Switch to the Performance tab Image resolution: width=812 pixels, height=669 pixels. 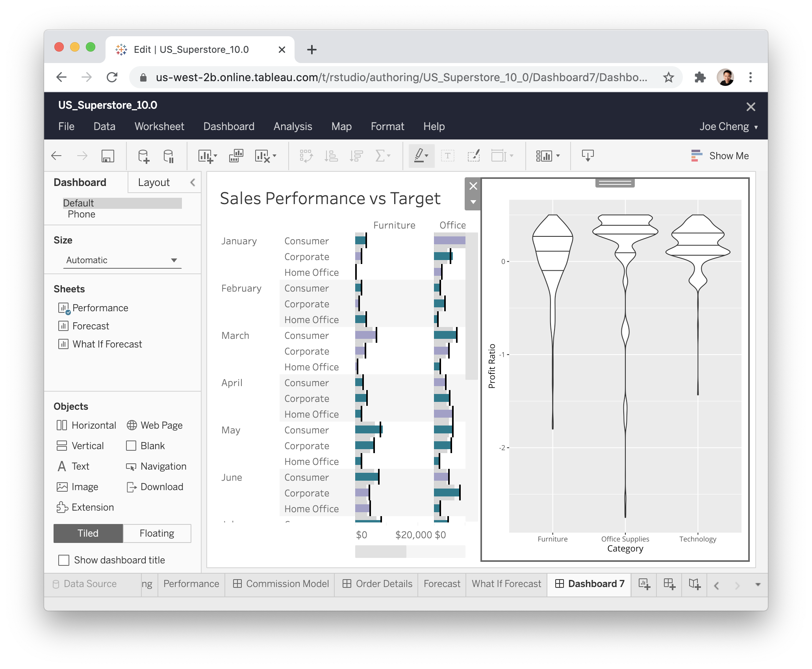[190, 584]
